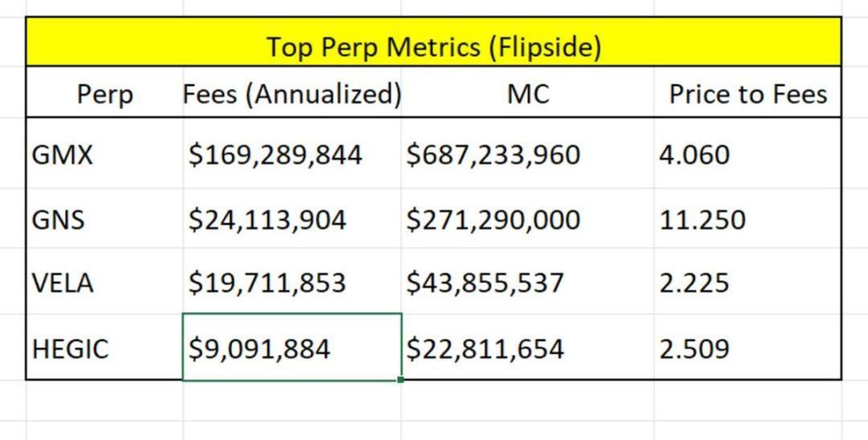
Task: Select the Price to Fees header cell
Action: pos(747,95)
